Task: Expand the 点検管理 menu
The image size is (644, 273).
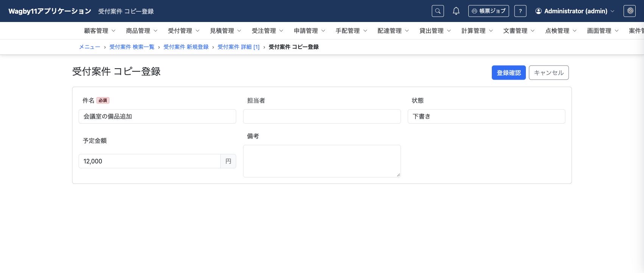Action: tap(561, 31)
